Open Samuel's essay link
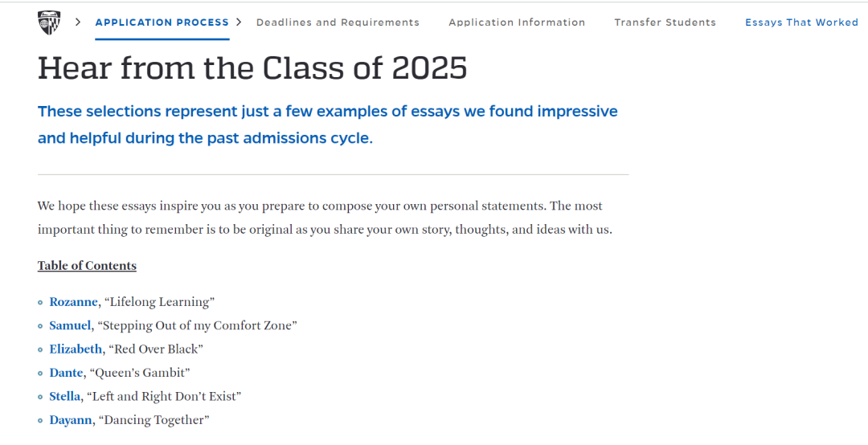The height and width of the screenshot is (445, 868). click(70, 325)
